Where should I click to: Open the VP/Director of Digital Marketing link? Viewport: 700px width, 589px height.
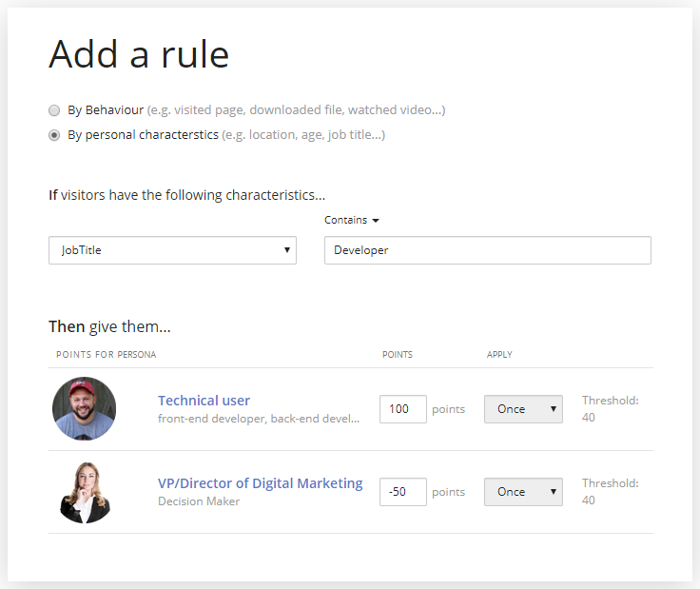[x=260, y=483]
